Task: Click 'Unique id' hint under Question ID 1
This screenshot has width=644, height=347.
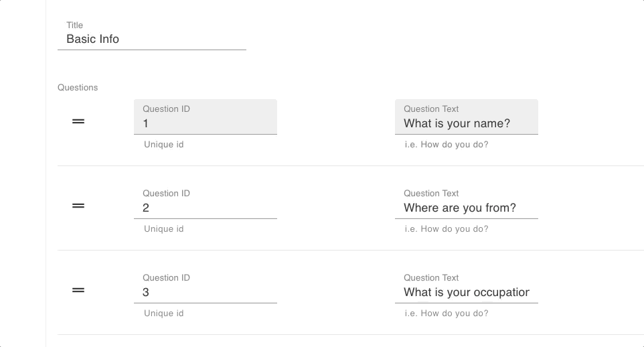Action: point(163,144)
